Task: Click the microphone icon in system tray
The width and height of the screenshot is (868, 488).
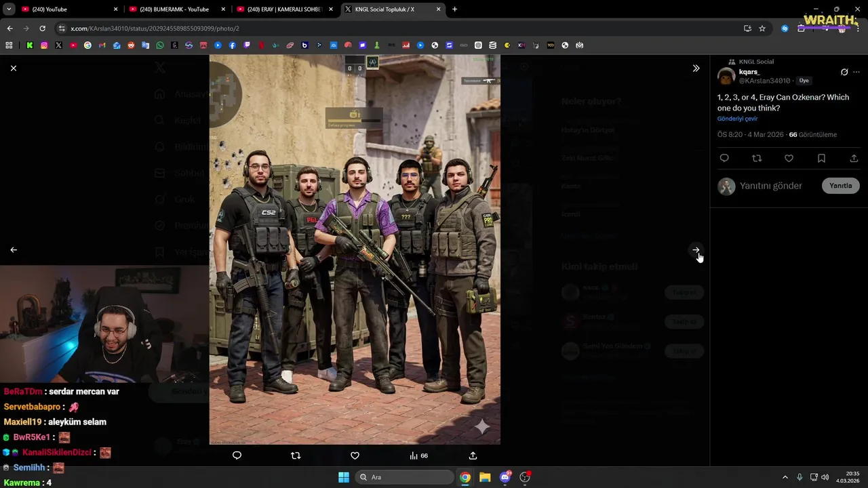Action: (x=800, y=477)
